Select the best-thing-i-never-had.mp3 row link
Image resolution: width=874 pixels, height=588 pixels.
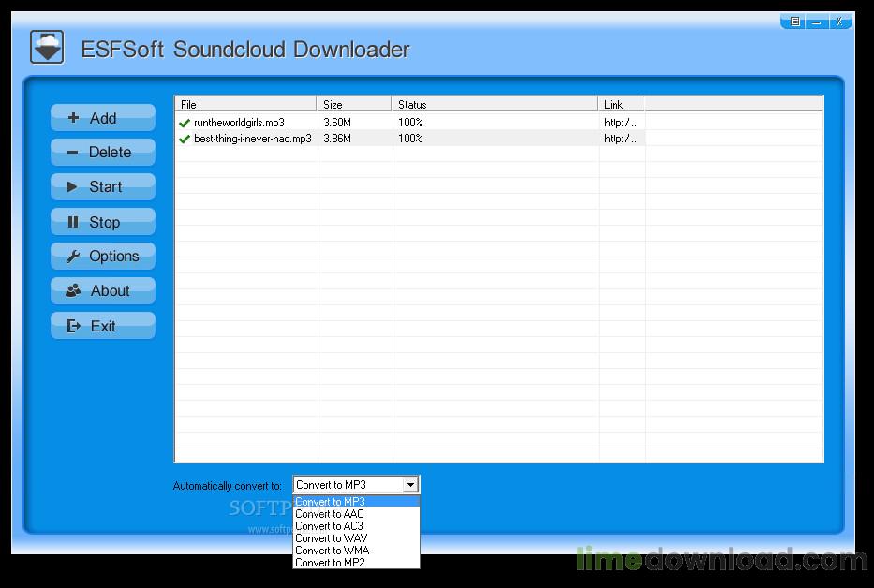tap(620, 139)
